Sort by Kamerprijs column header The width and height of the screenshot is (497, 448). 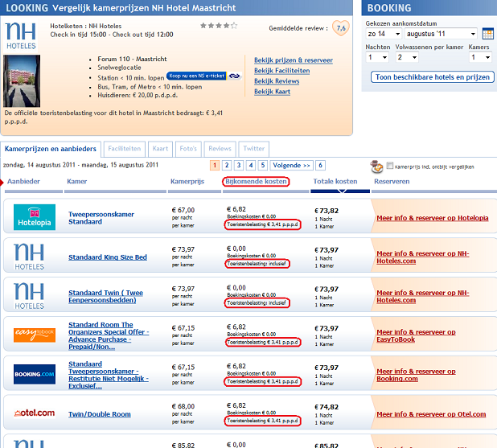click(187, 181)
